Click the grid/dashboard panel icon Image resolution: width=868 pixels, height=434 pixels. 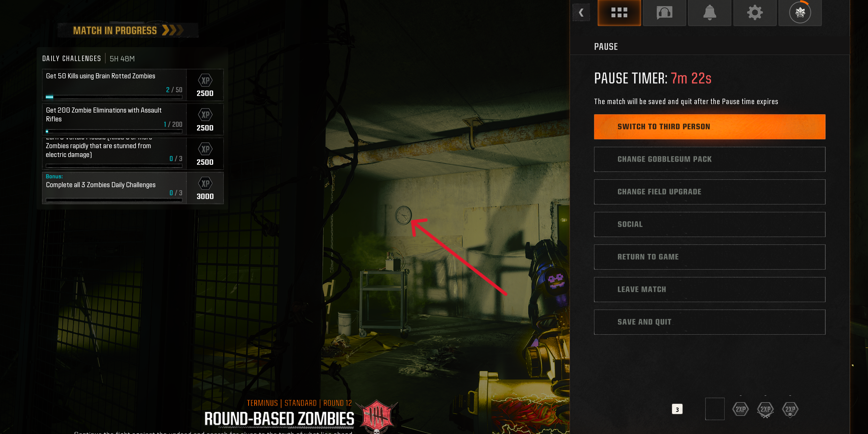click(618, 12)
